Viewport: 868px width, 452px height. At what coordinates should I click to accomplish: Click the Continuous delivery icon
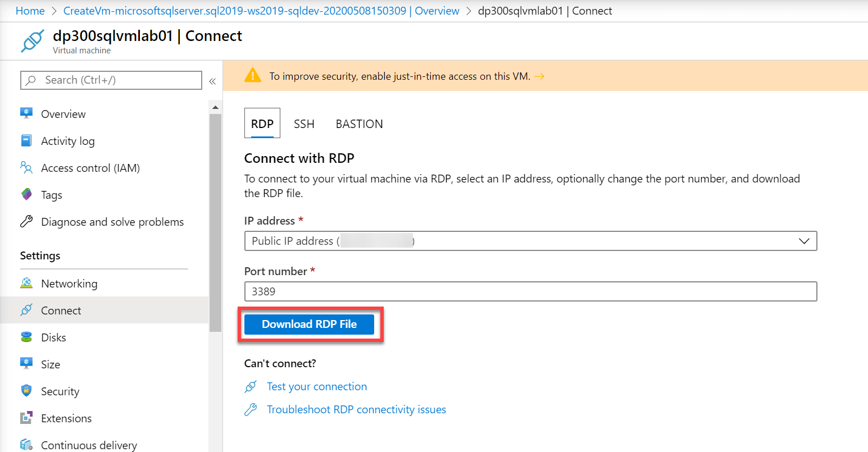[26, 444]
